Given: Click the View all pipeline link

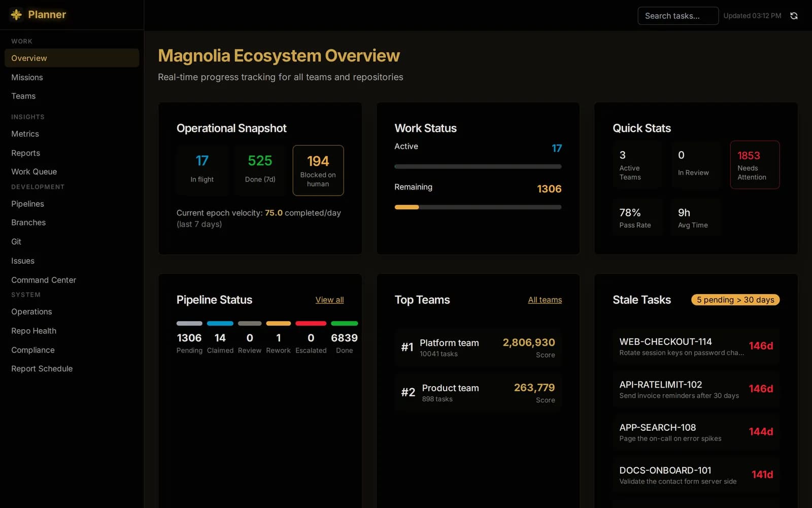Looking at the screenshot, I should click(x=329, y=300).
